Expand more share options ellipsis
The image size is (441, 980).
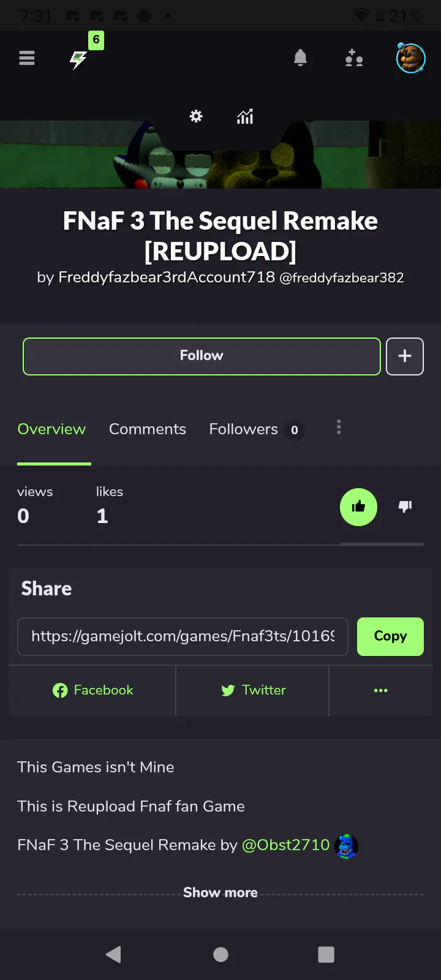point(381,690)
